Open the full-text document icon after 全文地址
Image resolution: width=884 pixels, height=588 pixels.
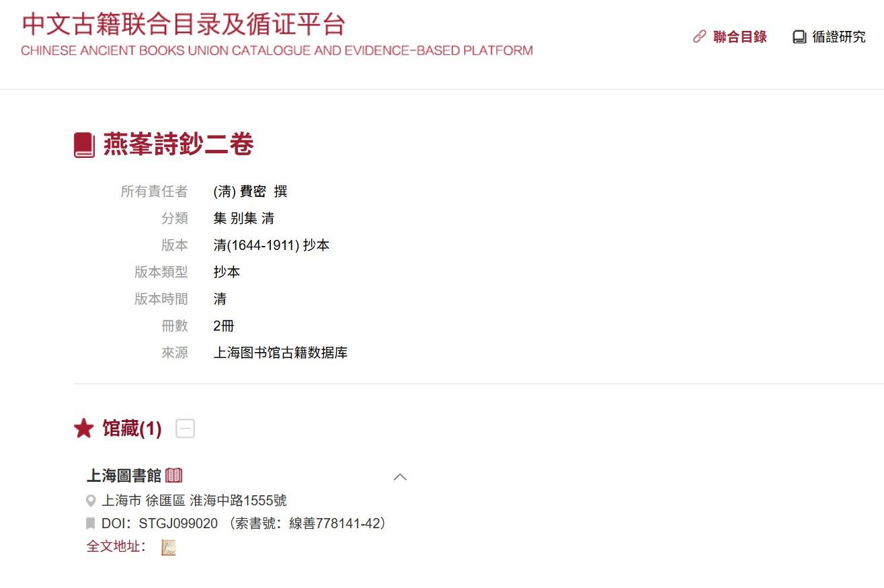[168, 547]
